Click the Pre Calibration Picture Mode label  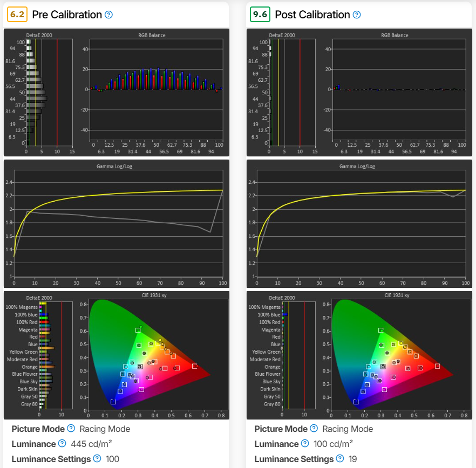pos(38,429)
